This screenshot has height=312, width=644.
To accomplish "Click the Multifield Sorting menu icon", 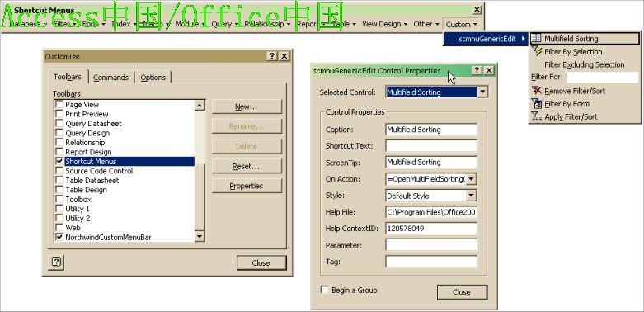I will (x=536, y=38).
